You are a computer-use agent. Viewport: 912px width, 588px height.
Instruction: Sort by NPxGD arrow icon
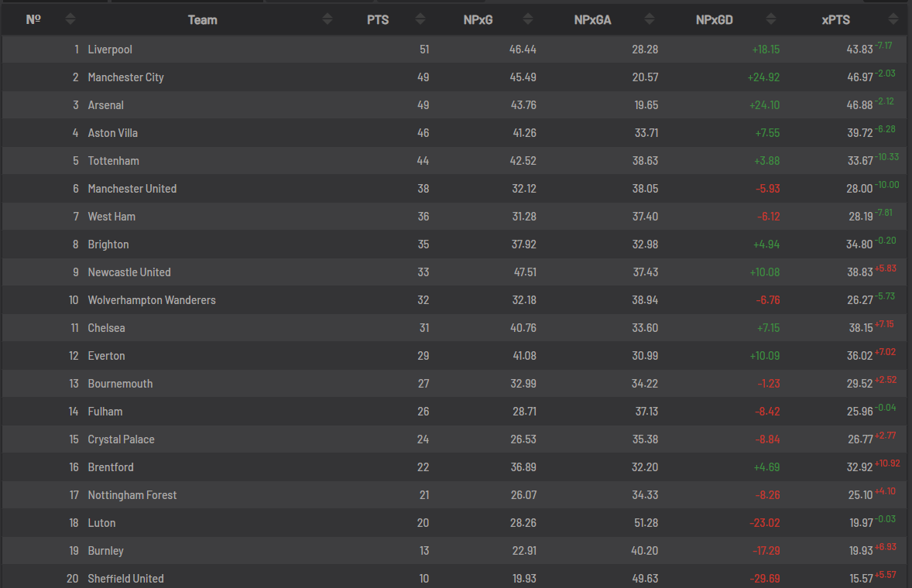(770, 19)
